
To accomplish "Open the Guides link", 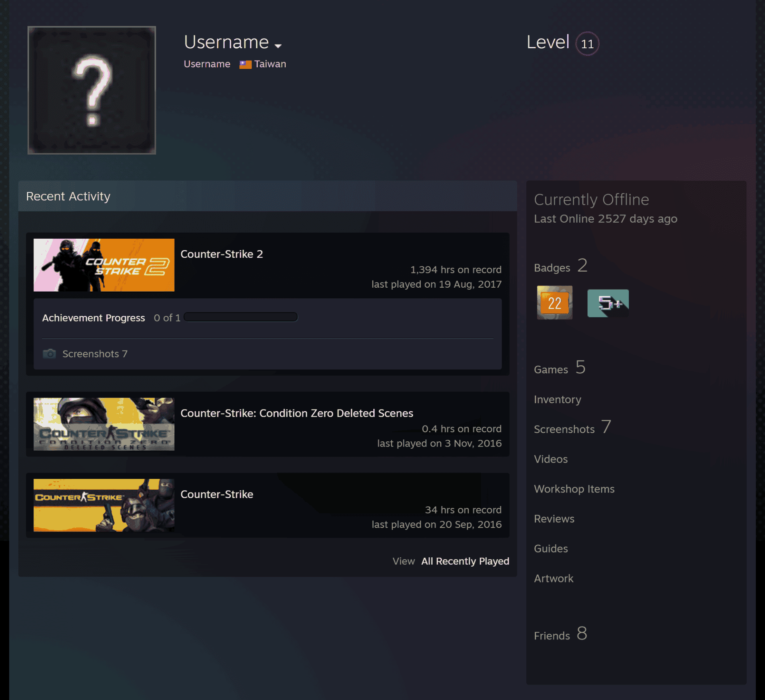I will pos(551,549).
